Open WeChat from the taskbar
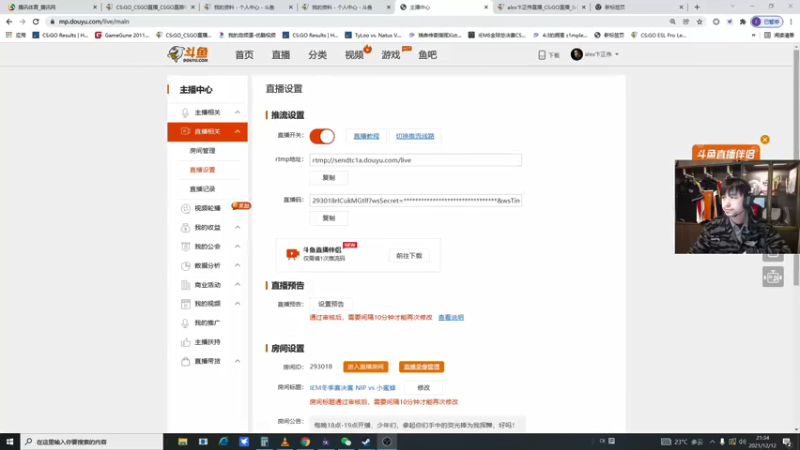800x450 pixels. pos(346,441)
